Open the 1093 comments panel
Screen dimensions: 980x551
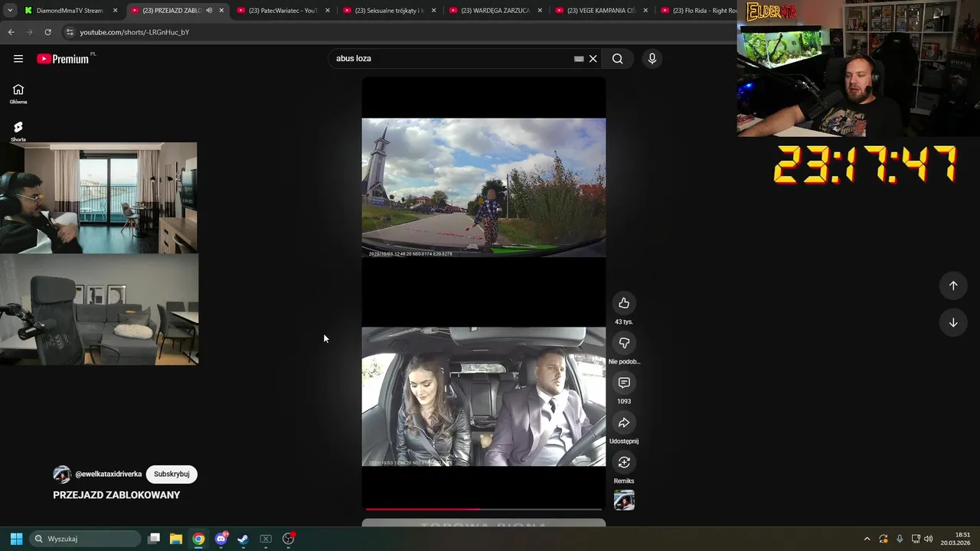tap(624, 383)
